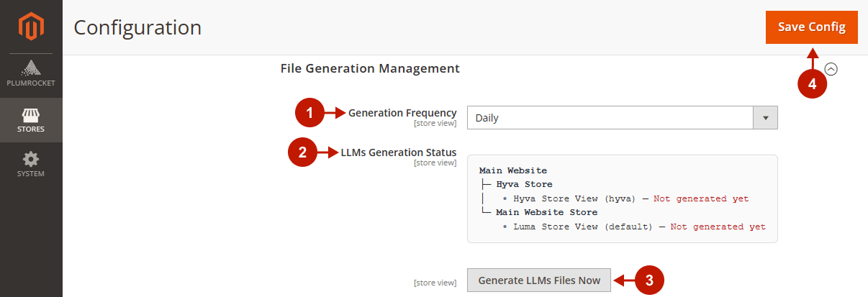
Task: Click the dropdown arrow of Generation Frequency
Action: [765, 118]
